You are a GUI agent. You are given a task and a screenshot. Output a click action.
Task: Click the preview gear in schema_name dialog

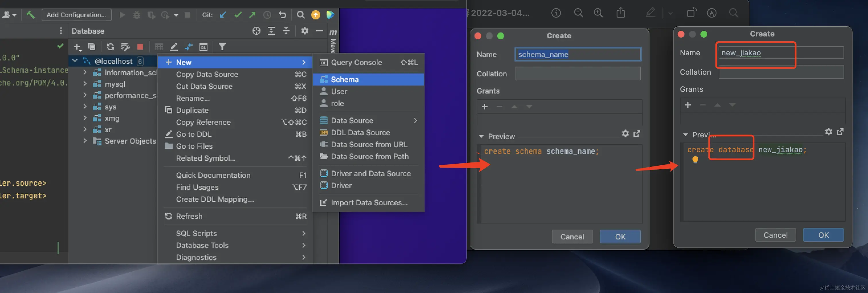(625, 134)
